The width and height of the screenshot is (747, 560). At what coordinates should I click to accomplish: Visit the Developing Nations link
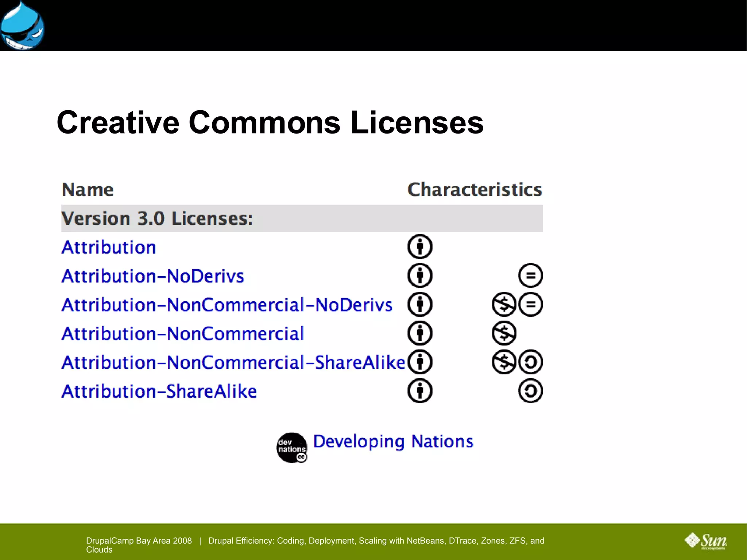coord(393,441)
